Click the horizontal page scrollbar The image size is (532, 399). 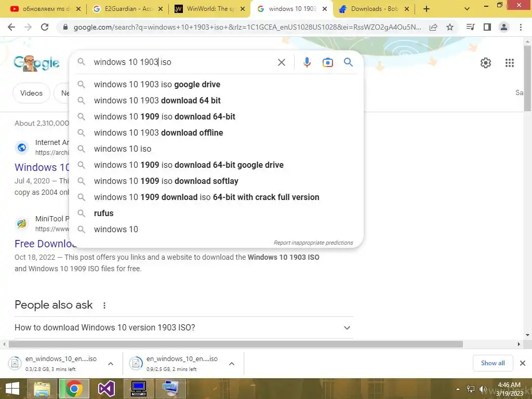point(236,344)
